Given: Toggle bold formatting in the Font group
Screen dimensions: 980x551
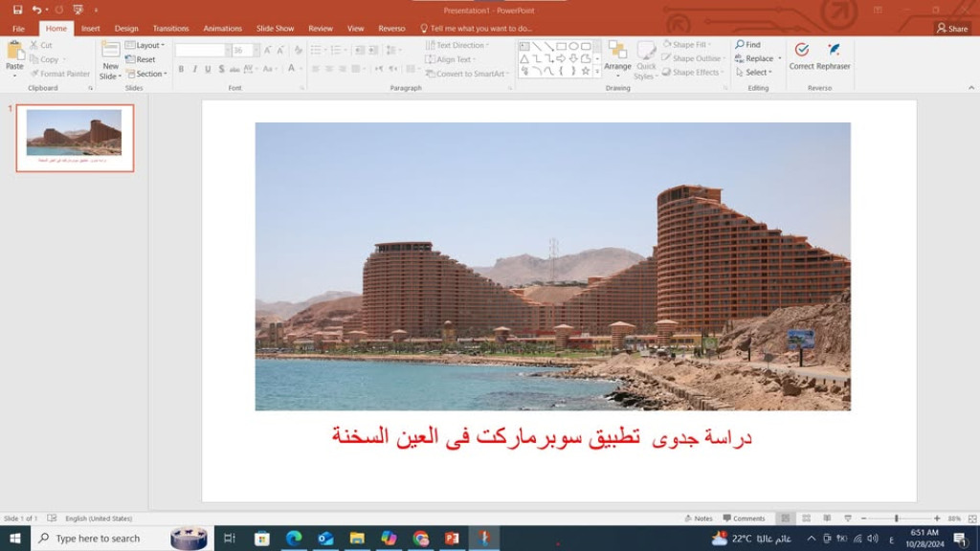Looking at the screenshot, I should pyautogui.click(x=181, y=70).
